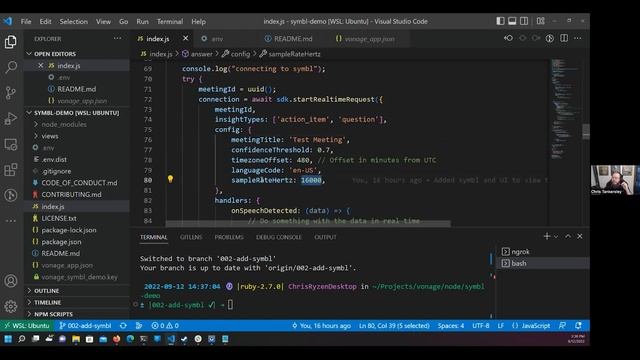Click the split editor right icon
Screen dimensions: 640x360
pos(564,38)
